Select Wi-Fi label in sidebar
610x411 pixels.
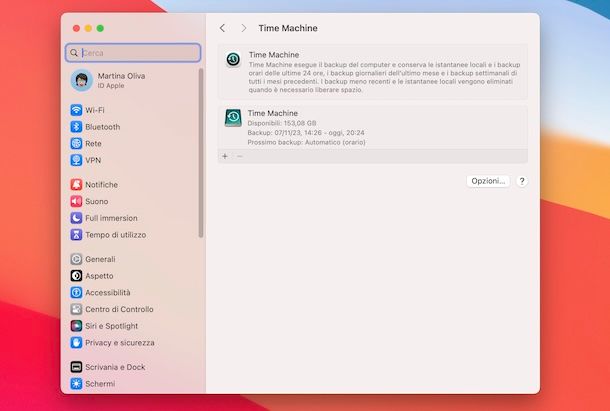pos(95,110)
